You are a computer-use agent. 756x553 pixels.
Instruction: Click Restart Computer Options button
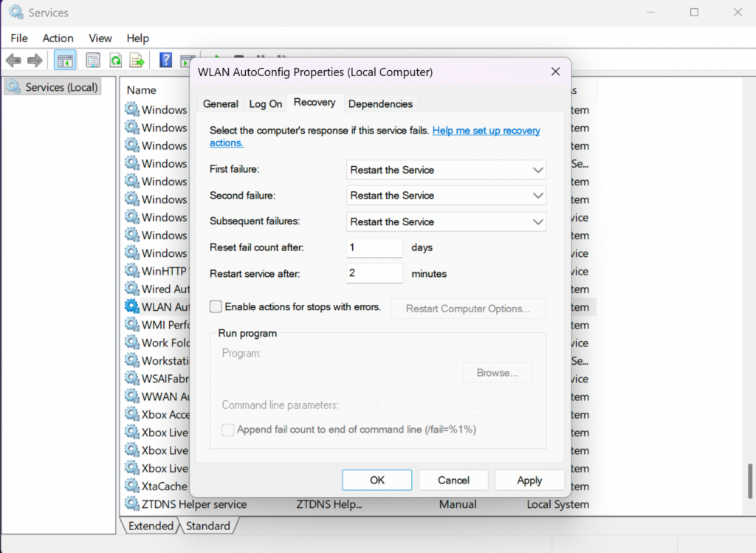468,309
